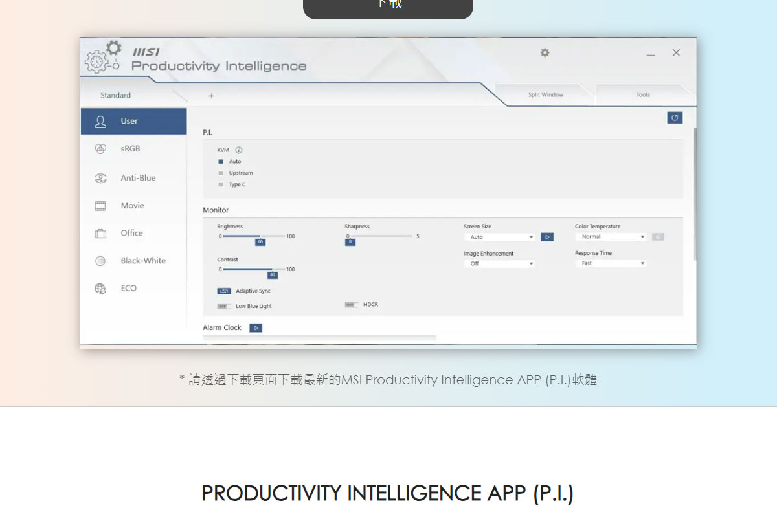Click the P.I. section heading
The width and height of the screenshot is (777, 532).
207,132
